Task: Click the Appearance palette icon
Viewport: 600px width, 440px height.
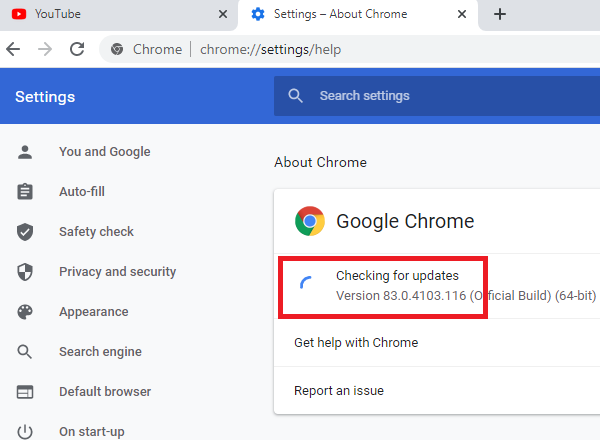Action: (25, 312)
